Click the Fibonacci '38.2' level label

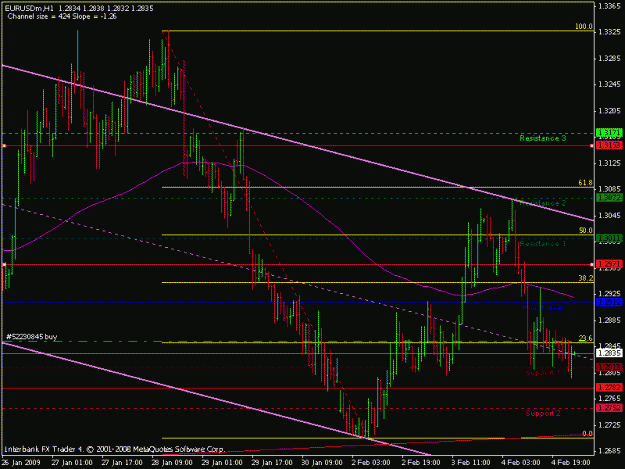586,278
